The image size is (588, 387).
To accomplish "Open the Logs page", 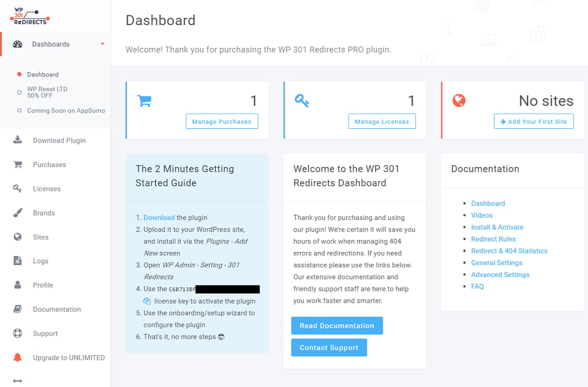I will pyautogui.click(x=40, y=261).
